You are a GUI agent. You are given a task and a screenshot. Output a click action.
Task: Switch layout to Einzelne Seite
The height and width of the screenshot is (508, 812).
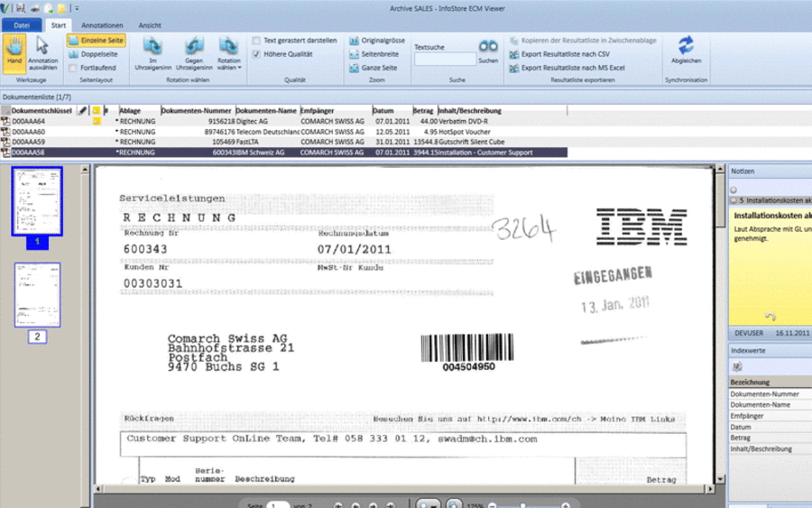[97, 41]
